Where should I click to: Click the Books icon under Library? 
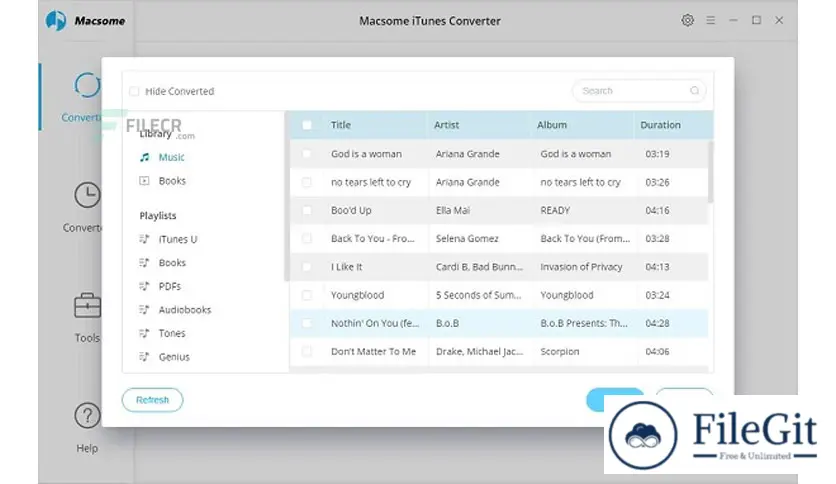pos(144,181)
